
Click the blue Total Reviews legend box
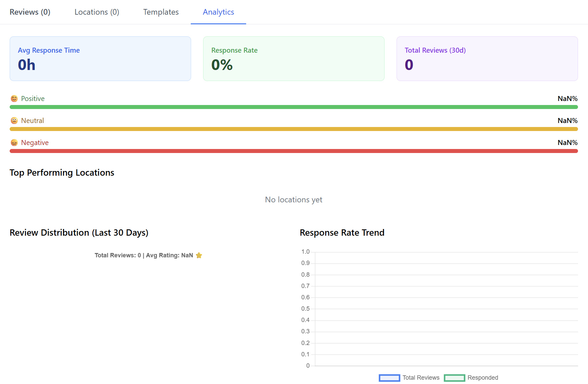click(389, 378)
